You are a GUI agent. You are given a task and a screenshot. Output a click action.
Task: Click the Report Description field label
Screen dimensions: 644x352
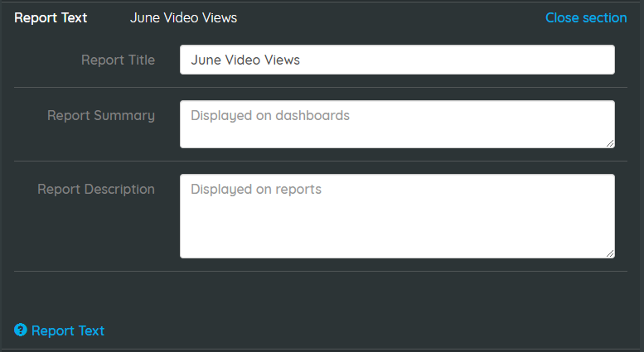click(96, 189)
